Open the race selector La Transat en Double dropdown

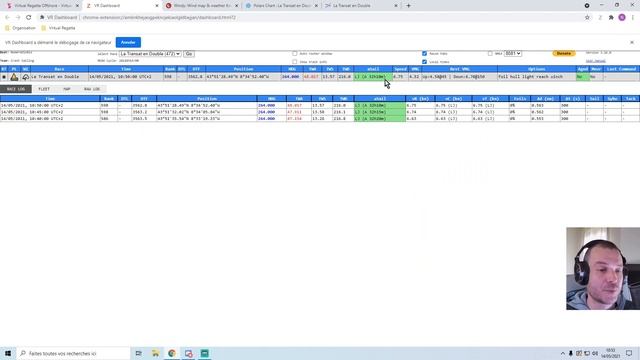click(x=150, y=54)
